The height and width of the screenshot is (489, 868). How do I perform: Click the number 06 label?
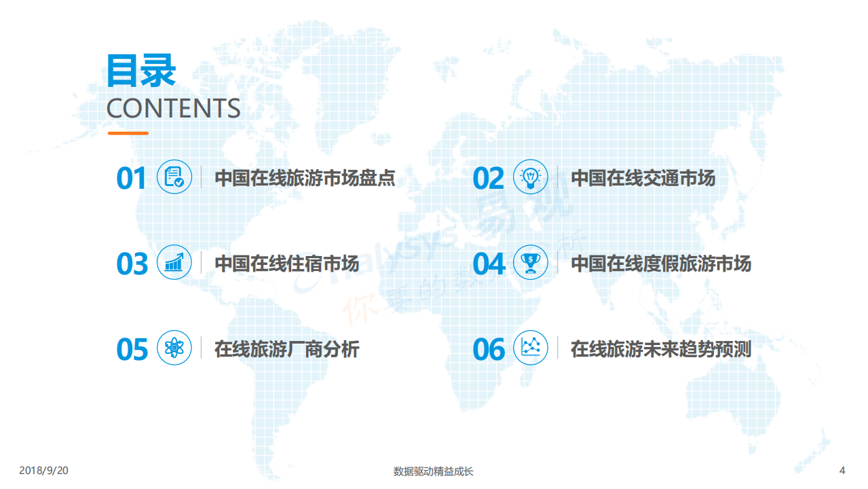[x=490, y=348]
